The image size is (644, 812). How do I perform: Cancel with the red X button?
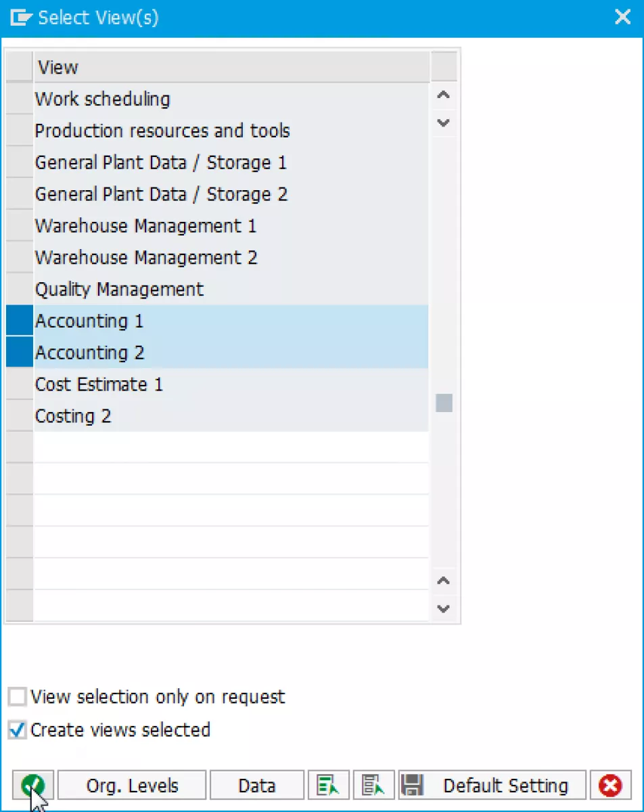[x=610, y=786]
